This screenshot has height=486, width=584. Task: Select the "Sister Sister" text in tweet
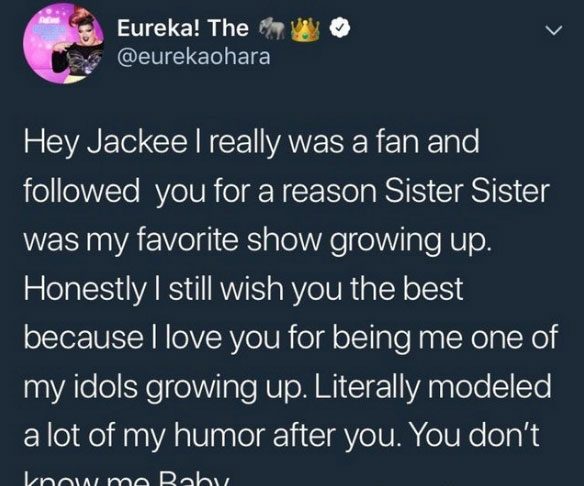(466, 191)
